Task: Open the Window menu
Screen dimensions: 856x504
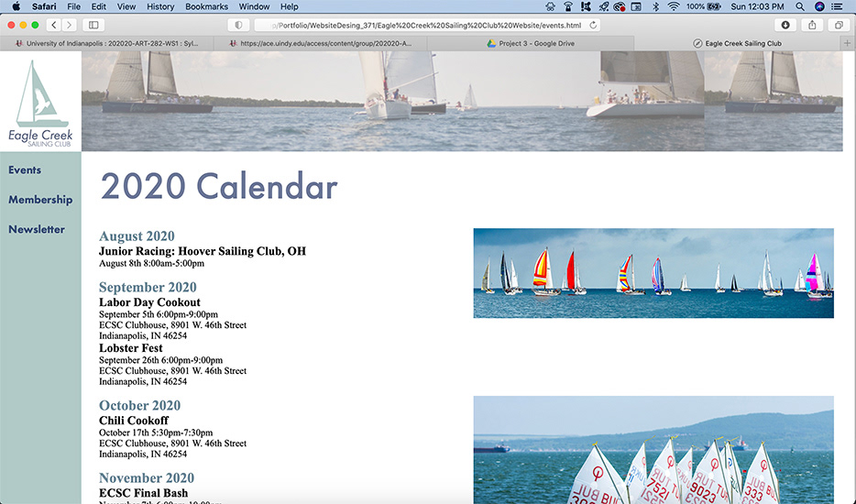Action: pyautogui.click(x=254, y=6)
